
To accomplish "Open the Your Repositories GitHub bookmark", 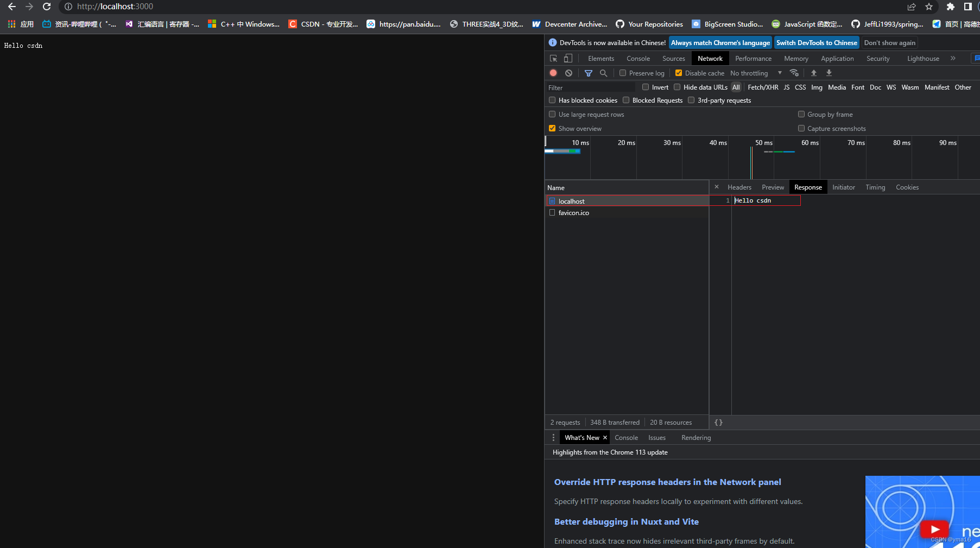I will 649,24.
